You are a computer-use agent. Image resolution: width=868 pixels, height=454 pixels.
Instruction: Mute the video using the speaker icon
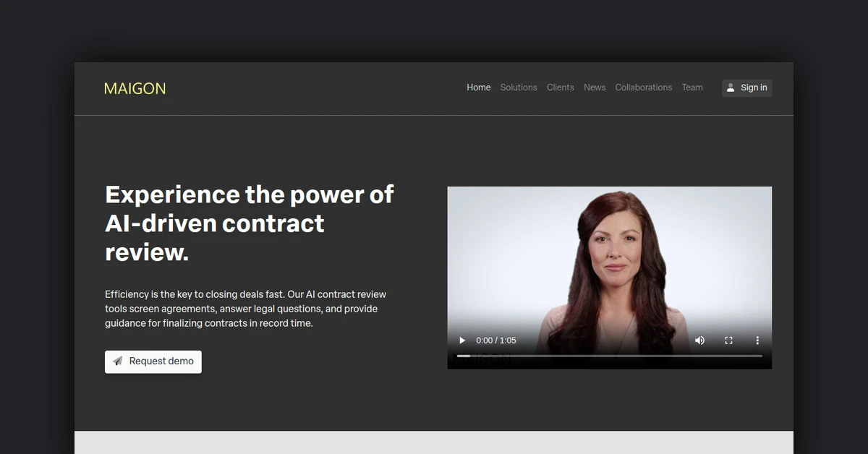(x=699, y=340)
